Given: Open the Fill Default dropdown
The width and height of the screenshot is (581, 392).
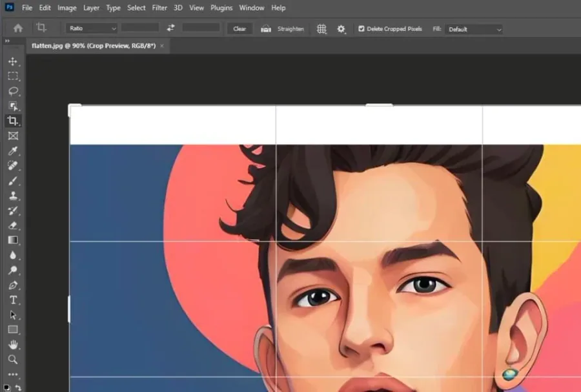Looking at the screenshot, I should click(x=474, y=29).
